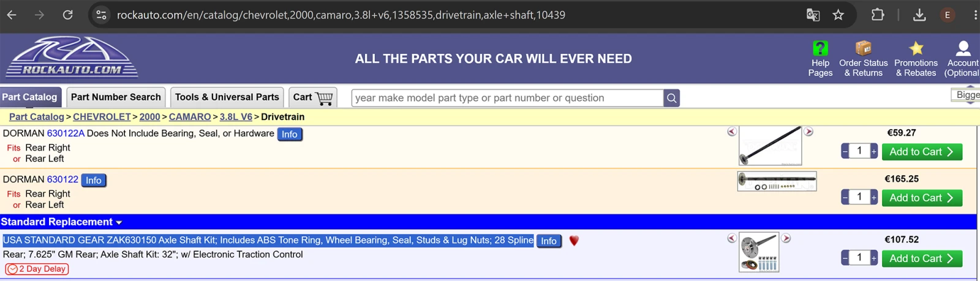Open the DORMAN 630122 kit thumbnail
This screenshot has height=281, width=980.
click(x=777, y=181)
